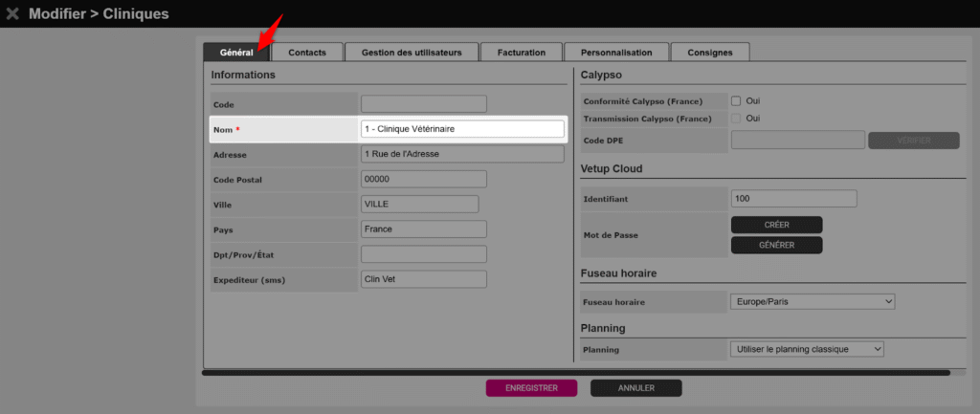Go to the Consignes tab
Screen dimensions: 980x414
[x=709, y=53]
